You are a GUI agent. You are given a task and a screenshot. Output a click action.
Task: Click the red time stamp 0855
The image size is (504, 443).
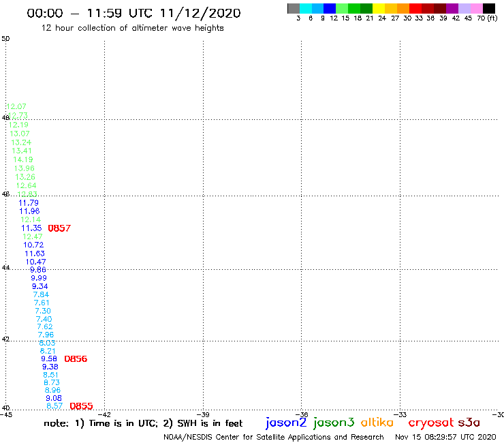pos(81,406)
